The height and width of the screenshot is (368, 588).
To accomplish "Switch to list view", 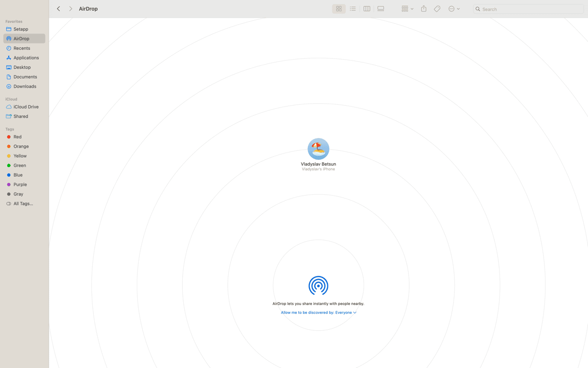I will tap(353, 9).
